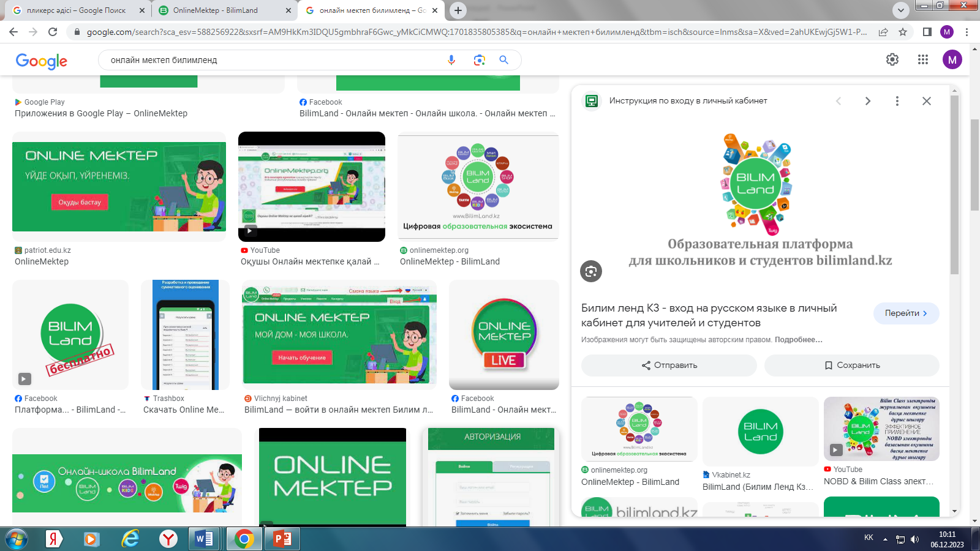Open the 'Цифровая образовательная экосистема' image
The image size is (980, 551).
coord(478,187)
